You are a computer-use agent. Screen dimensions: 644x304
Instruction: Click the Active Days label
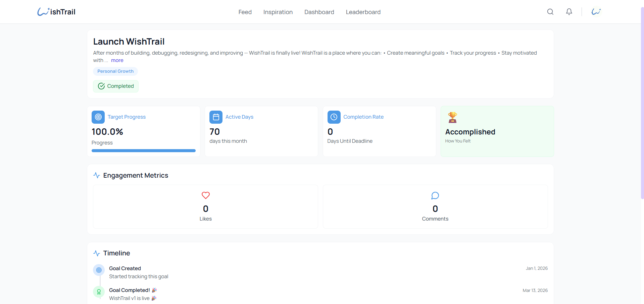coord(239,117)
